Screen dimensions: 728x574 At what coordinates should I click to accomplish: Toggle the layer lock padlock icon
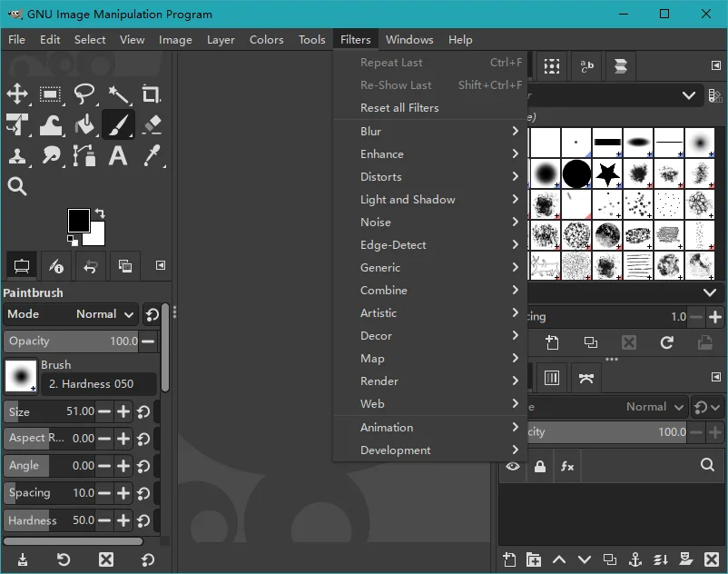click(539, 466)
